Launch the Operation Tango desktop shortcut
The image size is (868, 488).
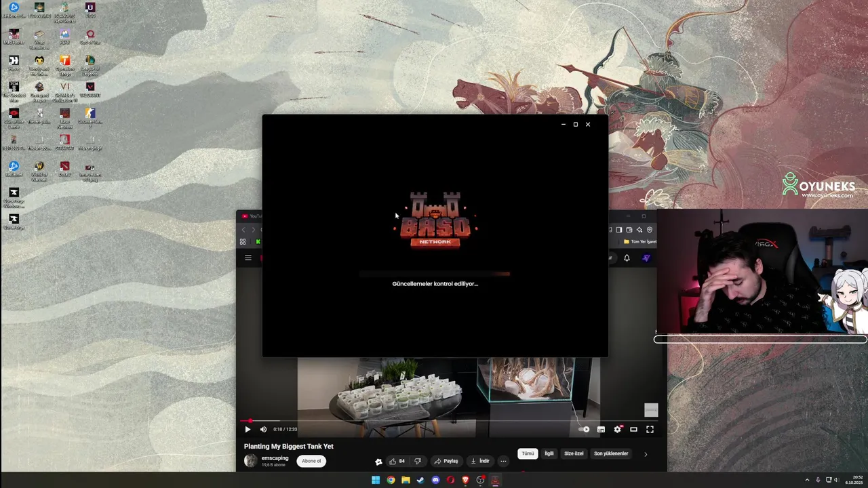click(x=64, y=64)
